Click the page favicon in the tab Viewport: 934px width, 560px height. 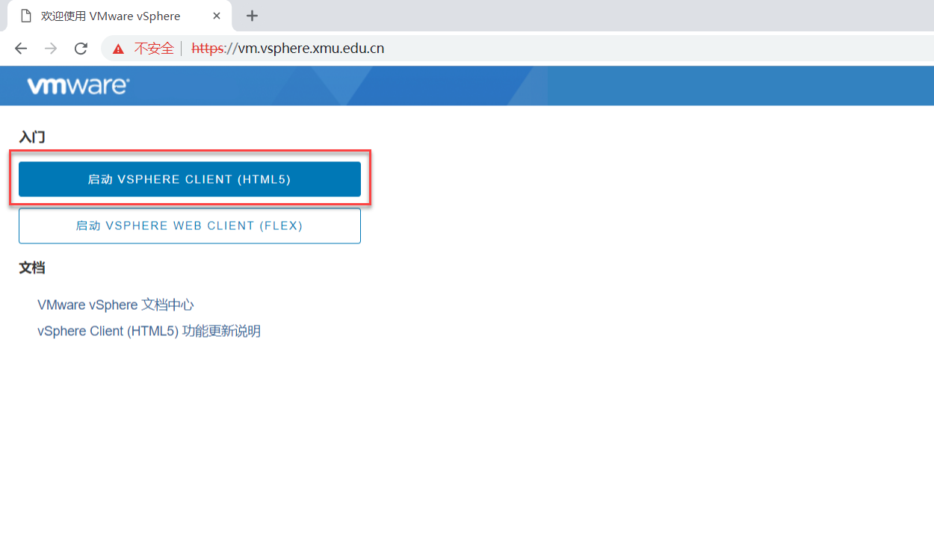(26, 16)
